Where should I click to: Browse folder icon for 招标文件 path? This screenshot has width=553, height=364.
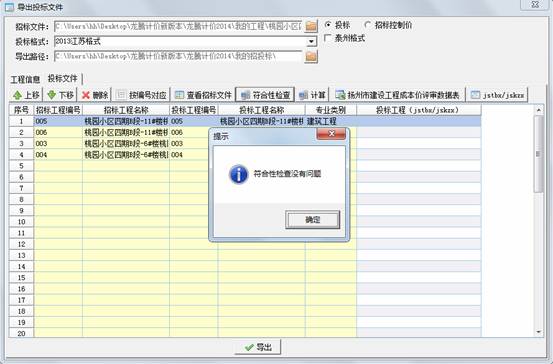pyautogui.click(x=311, y=26)
